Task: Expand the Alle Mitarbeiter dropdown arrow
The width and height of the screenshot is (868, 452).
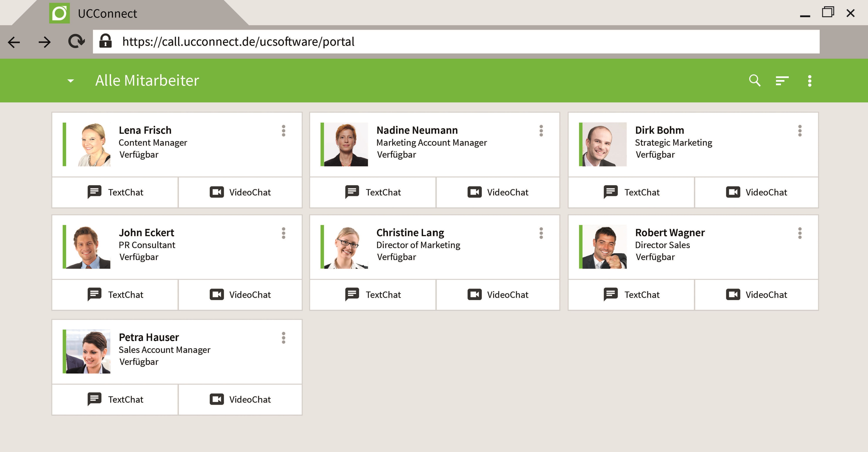Action: [71, 81]
